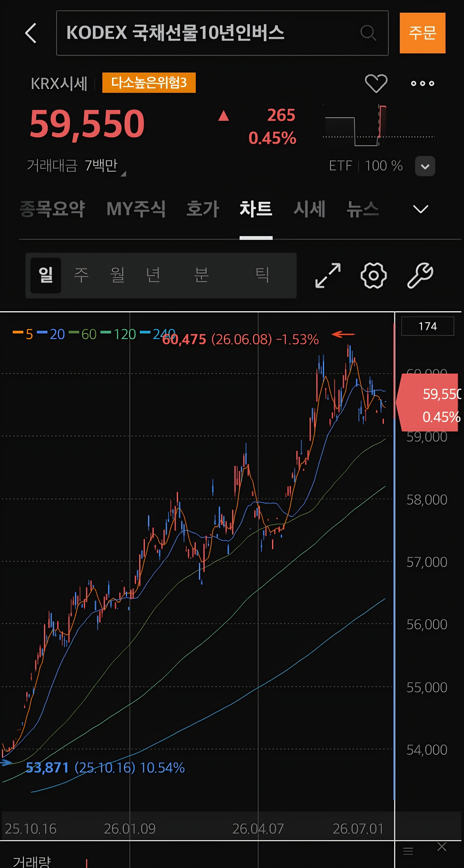464x868 pixels.
Task: Click the 120-day moving average legend
Action: tap(118, 334)
